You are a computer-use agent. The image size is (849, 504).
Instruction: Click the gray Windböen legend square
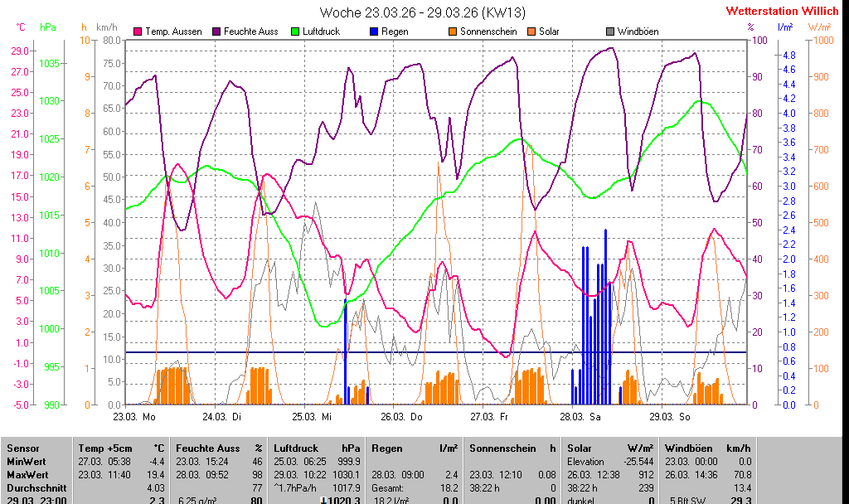click(610, 31)
